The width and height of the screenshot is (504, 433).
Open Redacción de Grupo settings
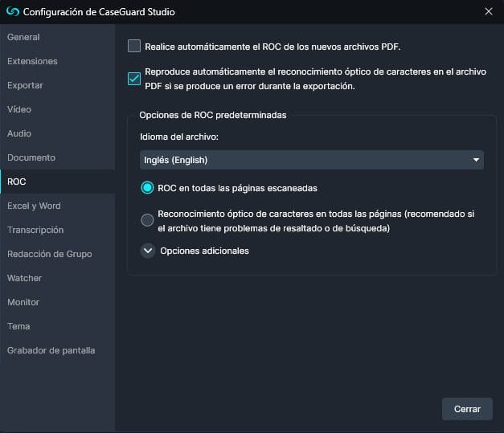point(58,254)
